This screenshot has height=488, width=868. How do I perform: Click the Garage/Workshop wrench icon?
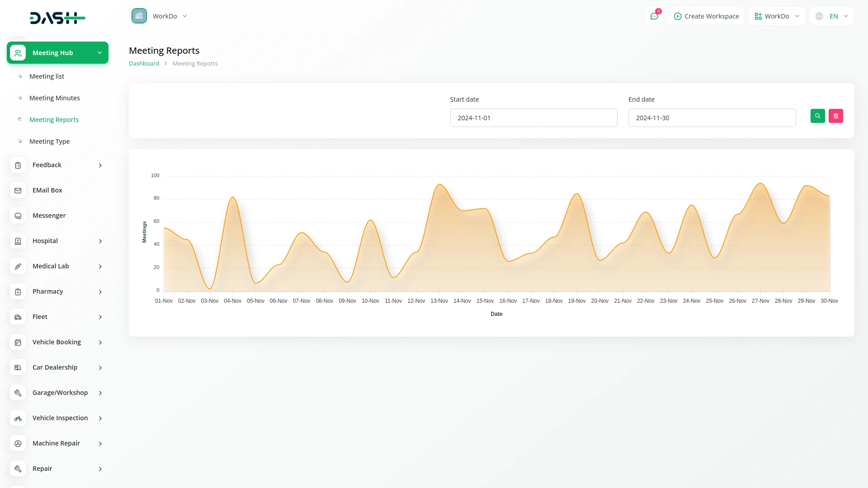[18, 393]
